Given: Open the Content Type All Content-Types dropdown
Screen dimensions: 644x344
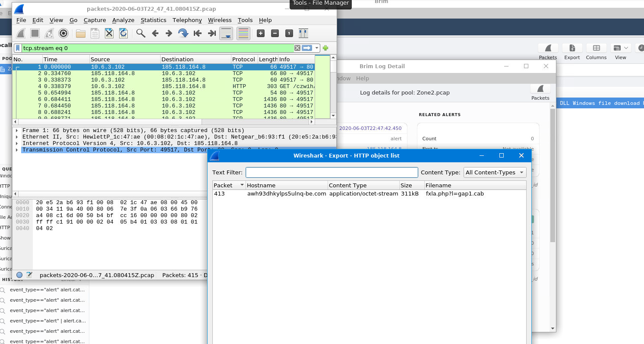Looking at the screenshot, I should click(495, 172).
